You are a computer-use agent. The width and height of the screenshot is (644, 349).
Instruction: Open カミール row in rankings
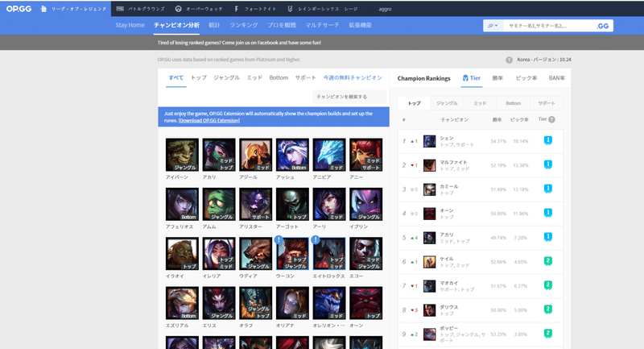[480, 189]
